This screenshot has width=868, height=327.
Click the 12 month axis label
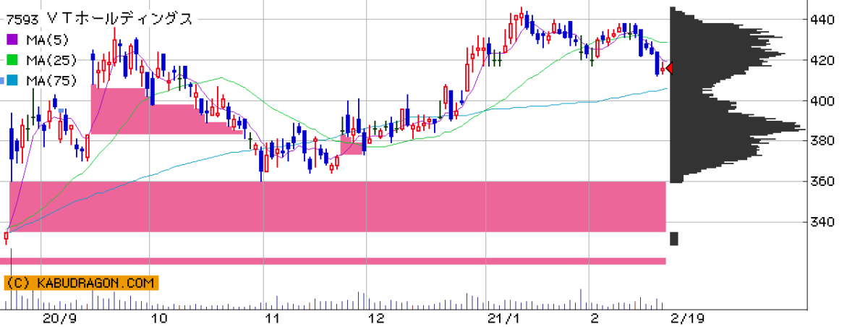click(375, 318)
